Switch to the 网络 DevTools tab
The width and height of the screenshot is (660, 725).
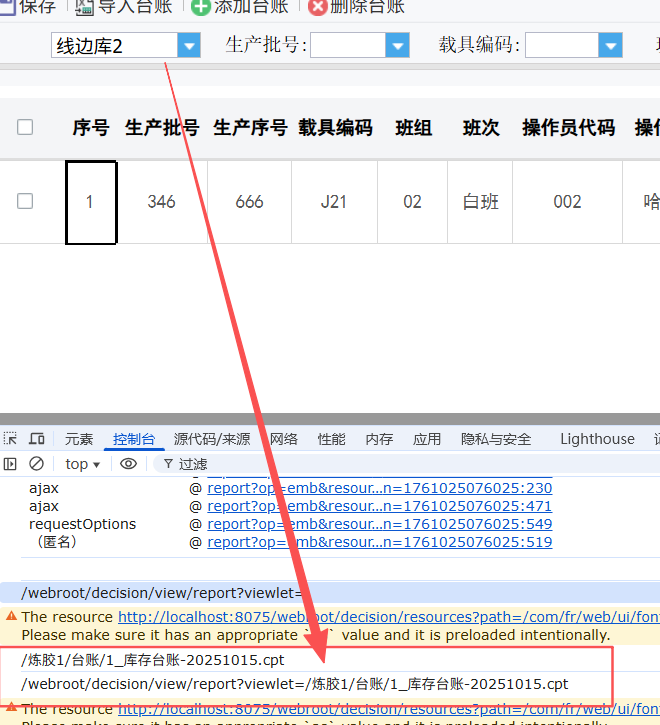(x=284, y=439)
